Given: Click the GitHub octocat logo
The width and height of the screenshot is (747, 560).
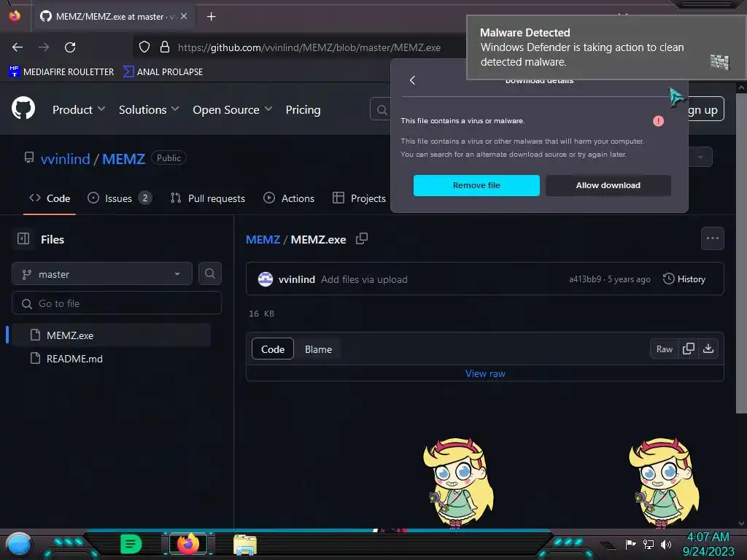Looking at the screenshot, I should (x=23, y=108).
